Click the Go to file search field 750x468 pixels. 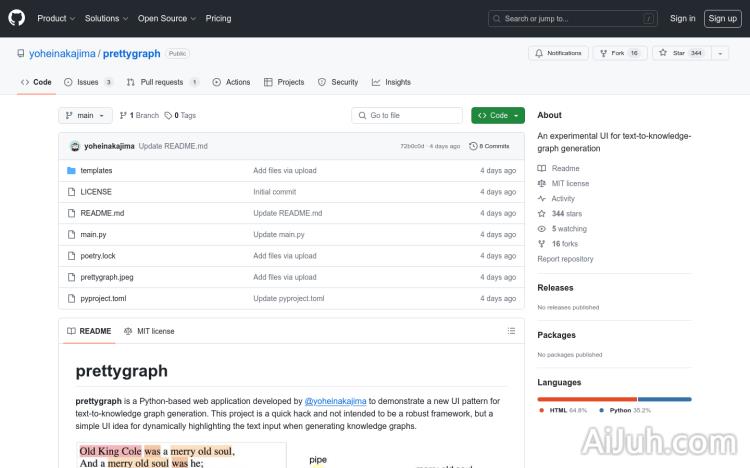click(x=407, y=116)
